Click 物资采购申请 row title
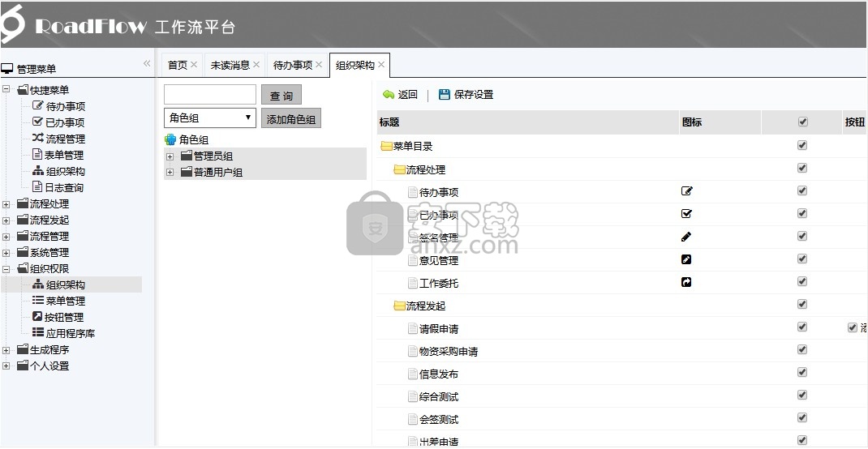Viewport: 868px width, 449px height. click(449, 352)
